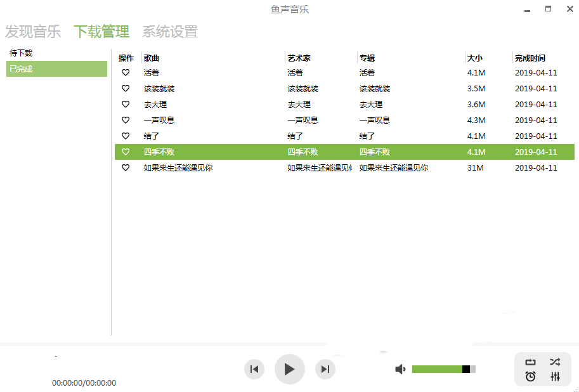Open 下载管理 tab
This screenshot has height=392, width=579.
click(x=101, y=32)
